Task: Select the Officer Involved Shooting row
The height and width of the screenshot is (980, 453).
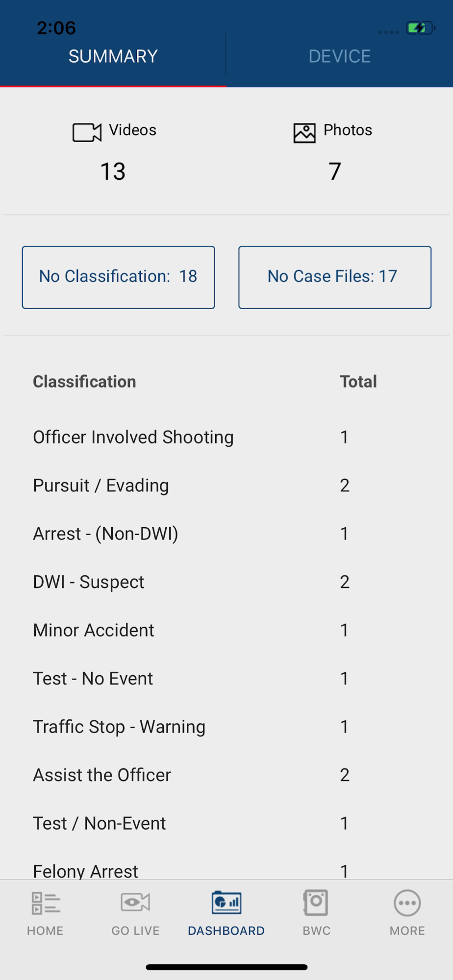Action: click(x=226, y=437)
